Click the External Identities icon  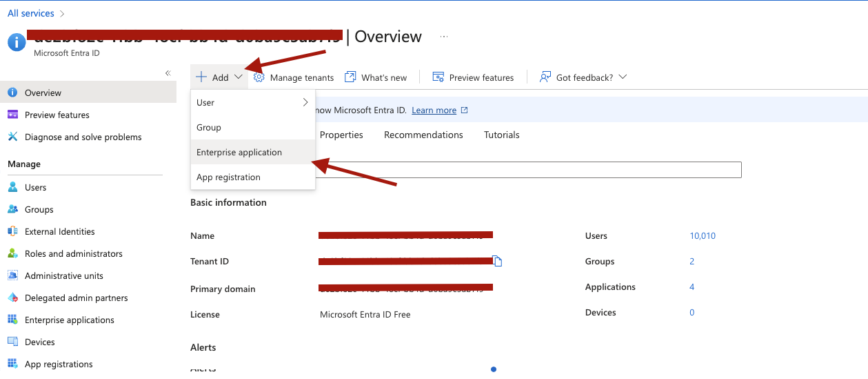point(12,231)
